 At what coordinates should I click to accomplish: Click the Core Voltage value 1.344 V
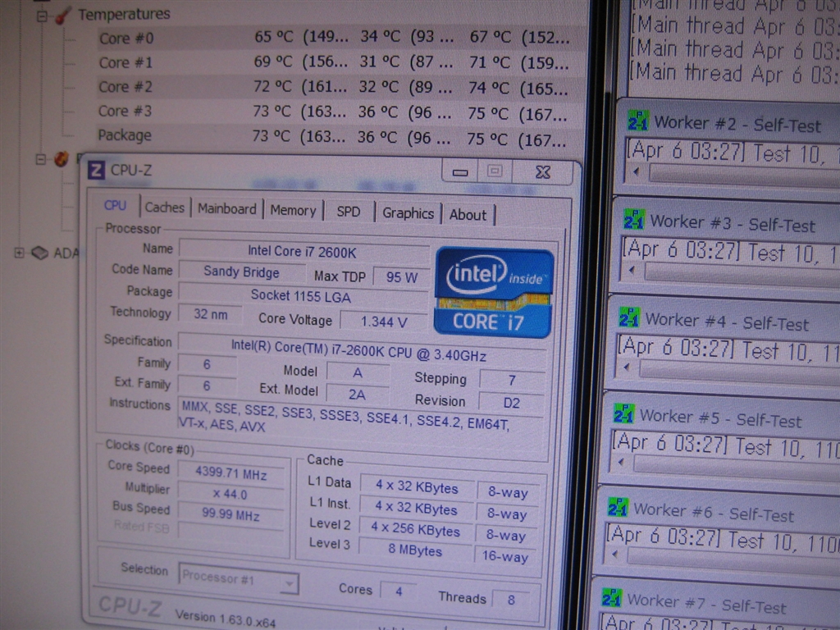click(x=384, y=322)
